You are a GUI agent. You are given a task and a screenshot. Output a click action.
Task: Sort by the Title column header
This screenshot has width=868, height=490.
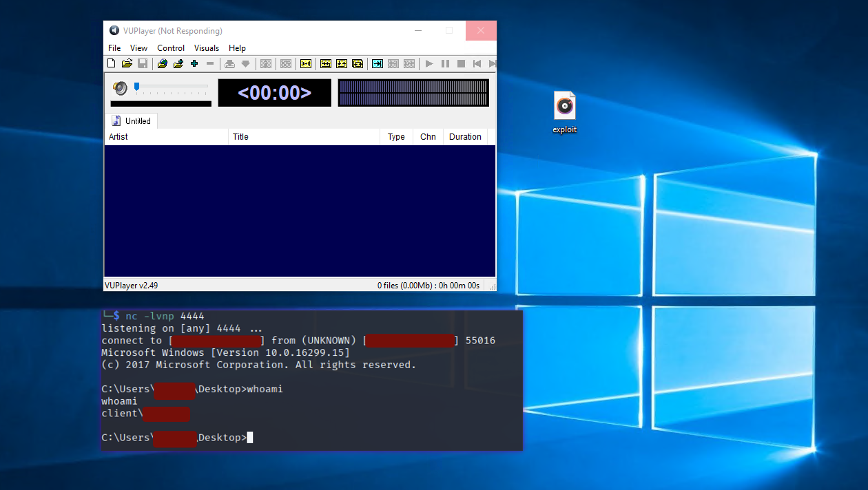click(x=304, y=137)
